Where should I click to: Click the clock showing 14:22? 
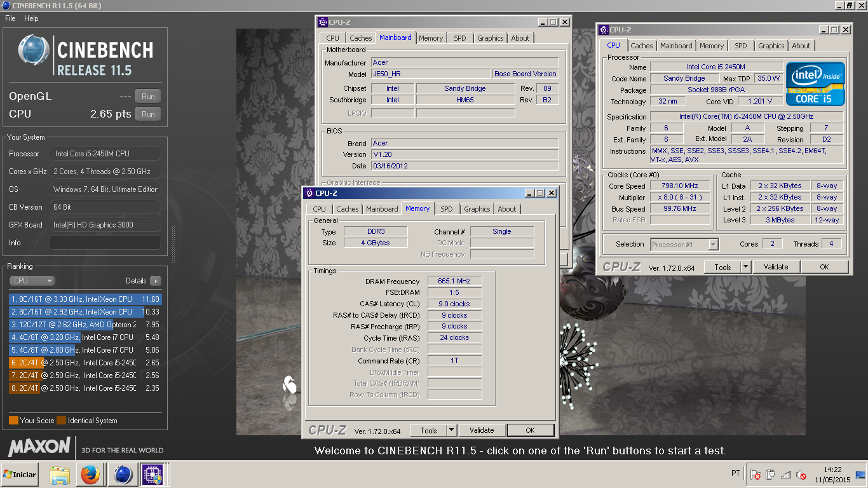tap(831, 470)
